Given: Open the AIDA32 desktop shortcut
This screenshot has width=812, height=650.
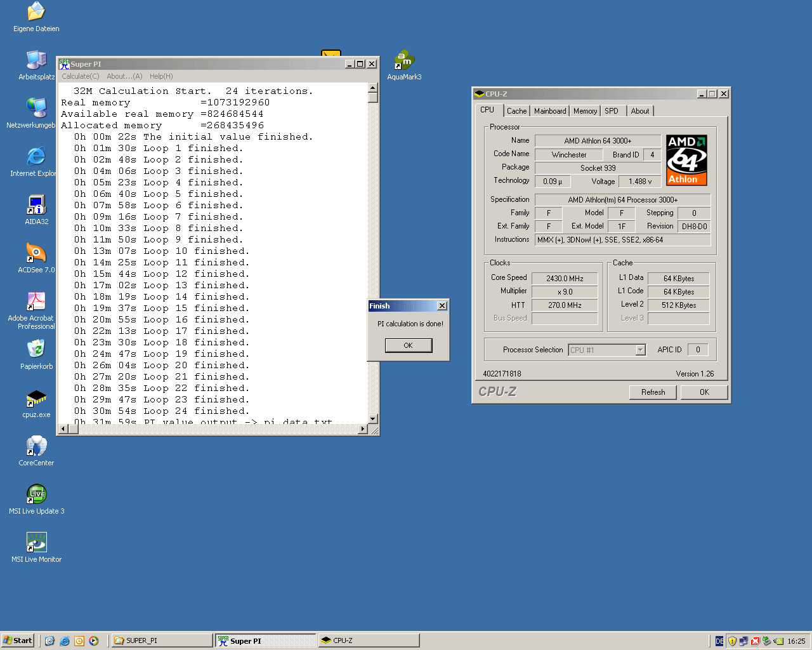Looking at the screenshot, I should [36, 210].
